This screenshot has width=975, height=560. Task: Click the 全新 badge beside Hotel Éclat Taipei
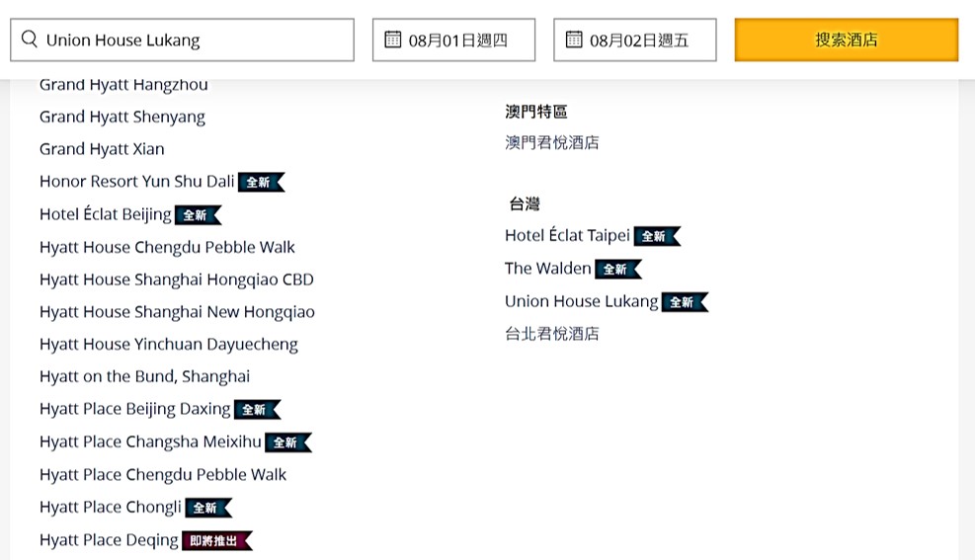tap(656, 236)
